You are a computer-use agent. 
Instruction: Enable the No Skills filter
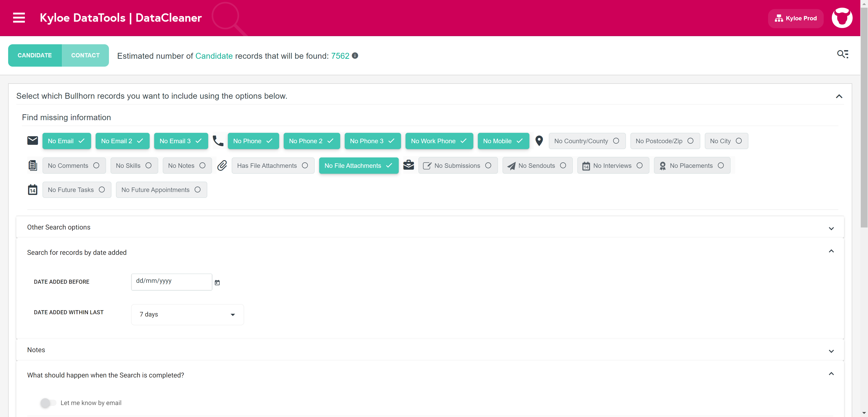pyautogui.click(x=134, y=165)
